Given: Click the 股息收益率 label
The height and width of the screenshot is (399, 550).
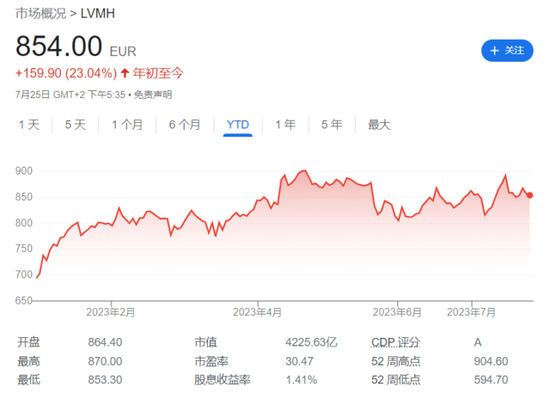Looking at the screenshot, I should click(222, 380).
